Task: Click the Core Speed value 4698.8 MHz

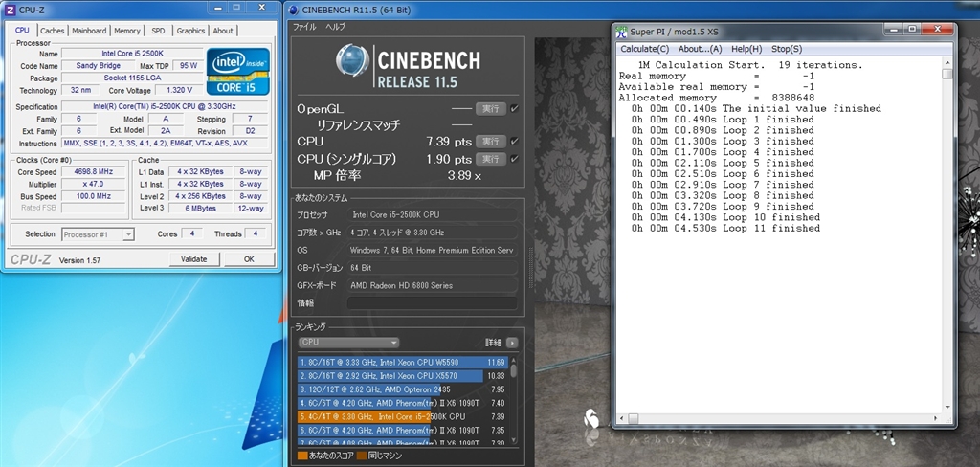Action: tap(93, 172)
